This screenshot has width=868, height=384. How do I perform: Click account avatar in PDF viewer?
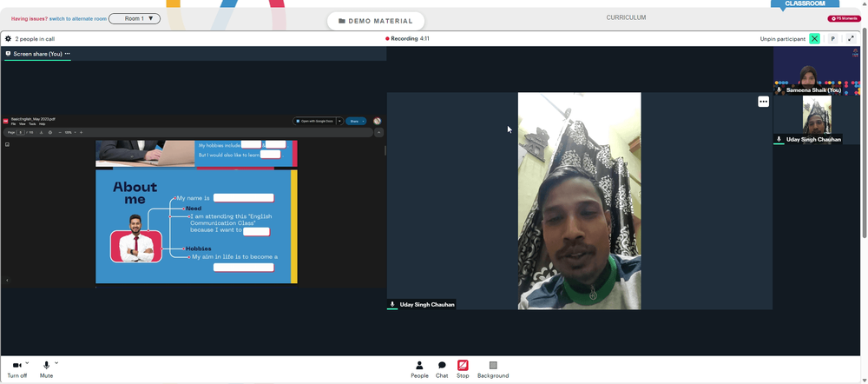(x=377, y=121)
